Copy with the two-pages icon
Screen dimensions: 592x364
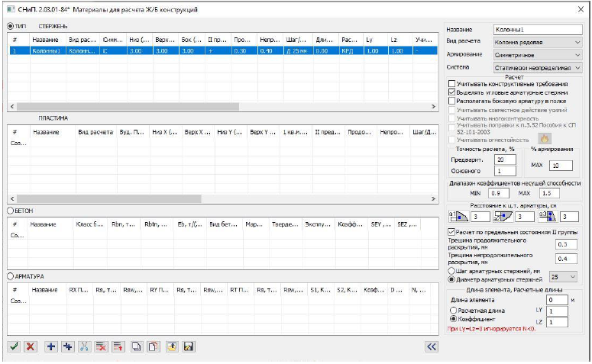pos(137,346)
